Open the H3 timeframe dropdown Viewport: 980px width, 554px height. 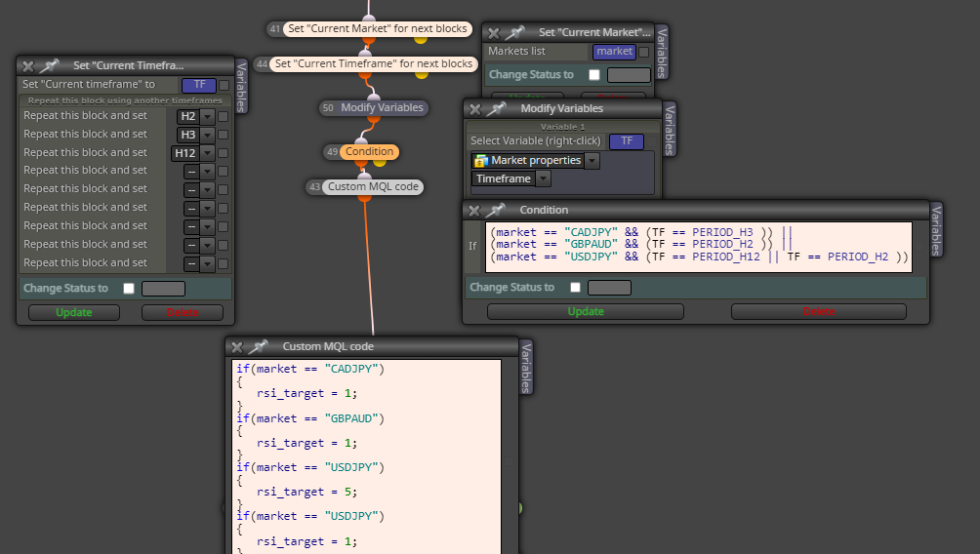click(208, 135)
